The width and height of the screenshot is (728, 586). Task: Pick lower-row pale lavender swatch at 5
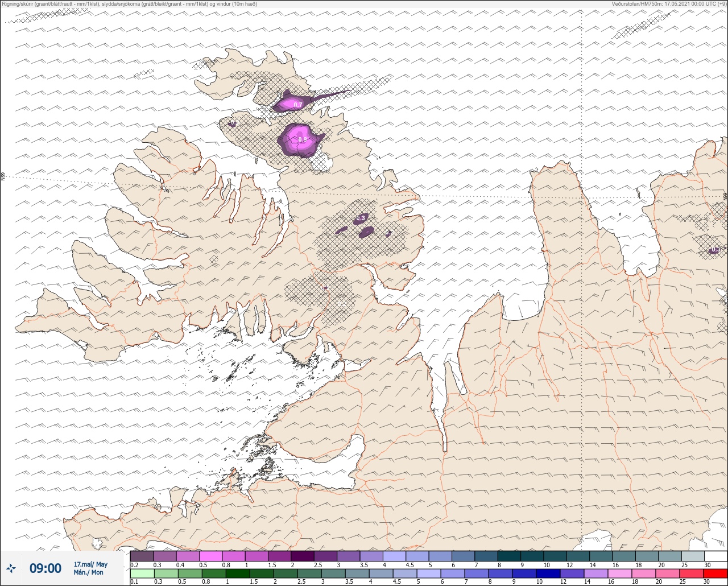429,573
